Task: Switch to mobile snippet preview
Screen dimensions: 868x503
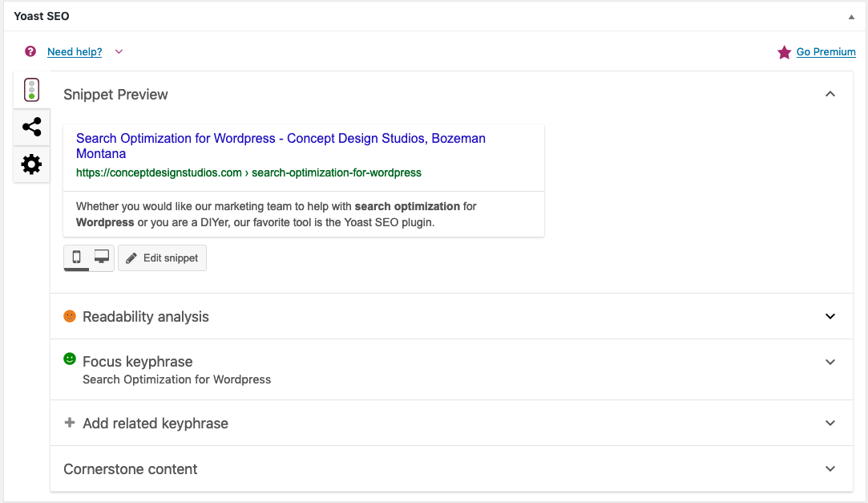Action: coord(76,258)
